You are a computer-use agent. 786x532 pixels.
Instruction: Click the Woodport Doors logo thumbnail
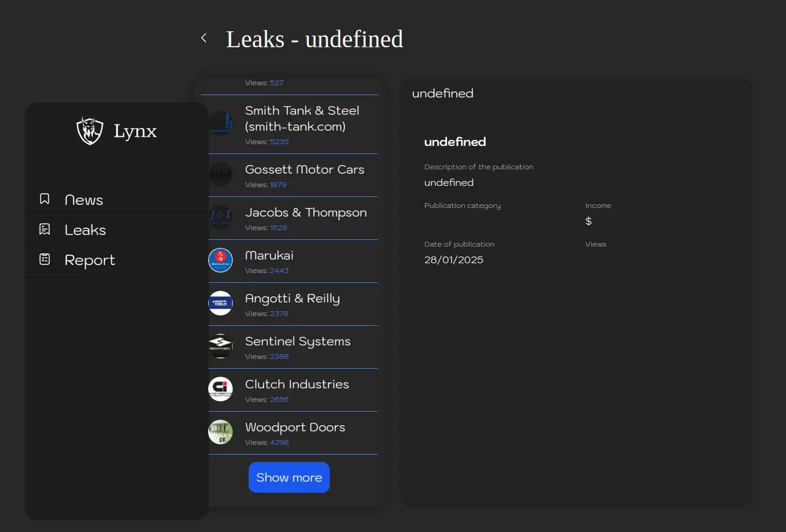[x=220, y=432]
